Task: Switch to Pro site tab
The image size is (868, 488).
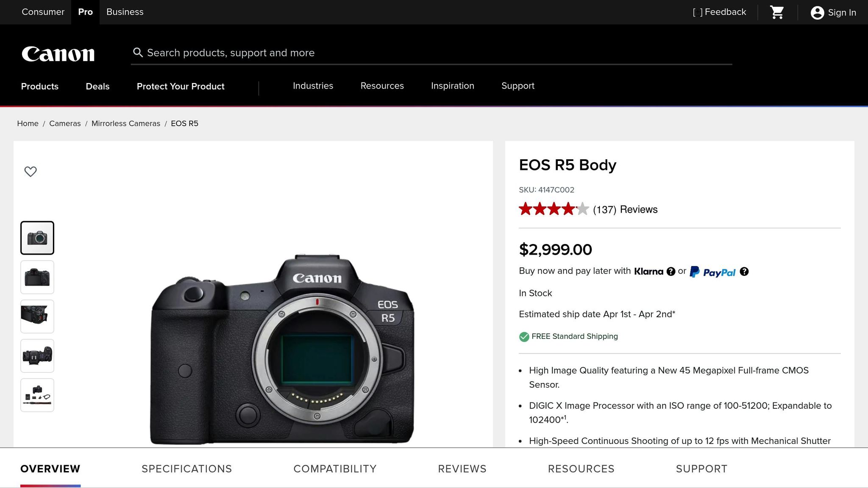Action: click(x=85, y=12)
